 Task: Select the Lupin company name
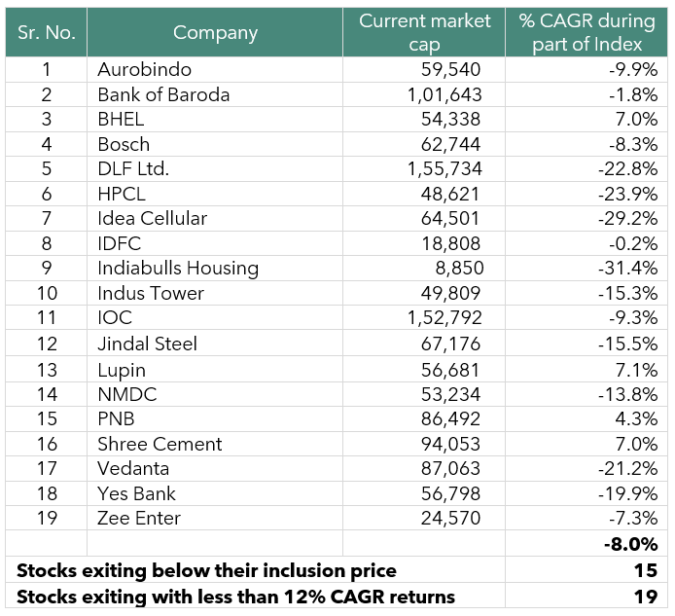pyautogui.click(x=122, y=370)
